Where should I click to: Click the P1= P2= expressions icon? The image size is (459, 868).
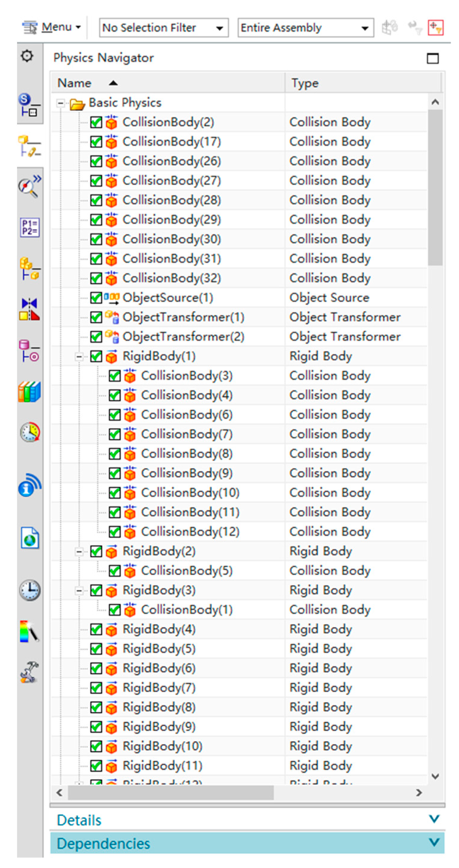pyautogui.click(x=30, y=228)
